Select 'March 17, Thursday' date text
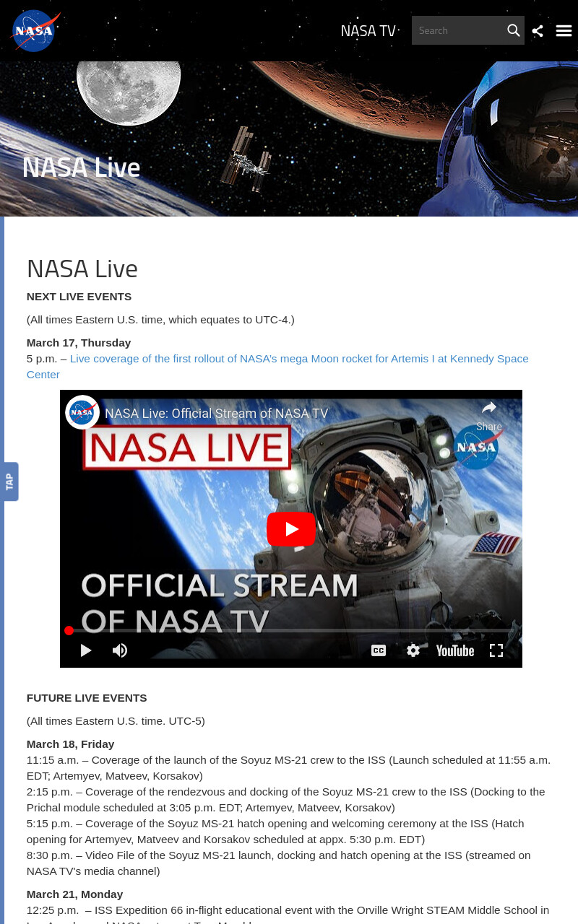 tap(79, 343)
